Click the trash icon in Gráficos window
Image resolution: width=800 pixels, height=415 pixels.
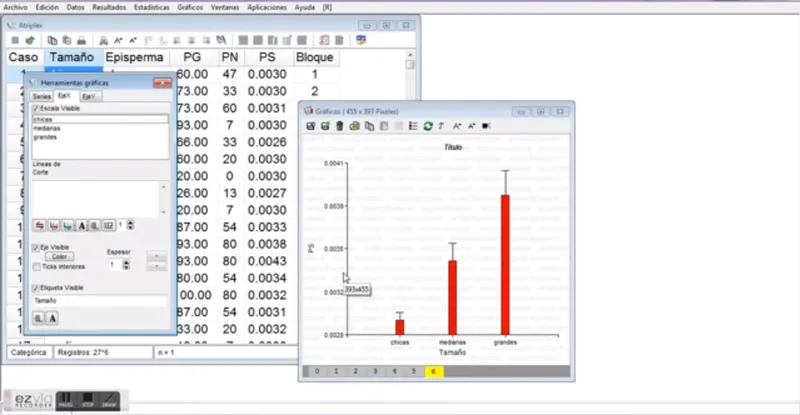339,126
